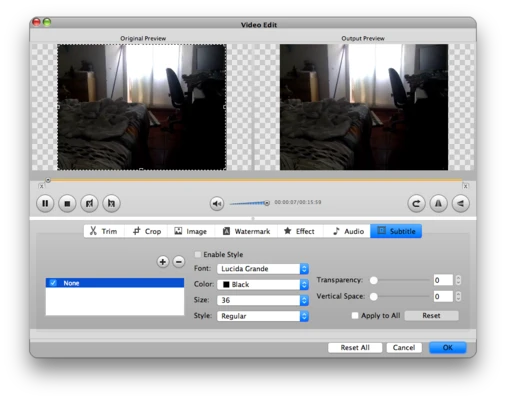The height and width of the screenshot is (400, 506).
Task: Stop the video playback
Action: pos(67,203)
